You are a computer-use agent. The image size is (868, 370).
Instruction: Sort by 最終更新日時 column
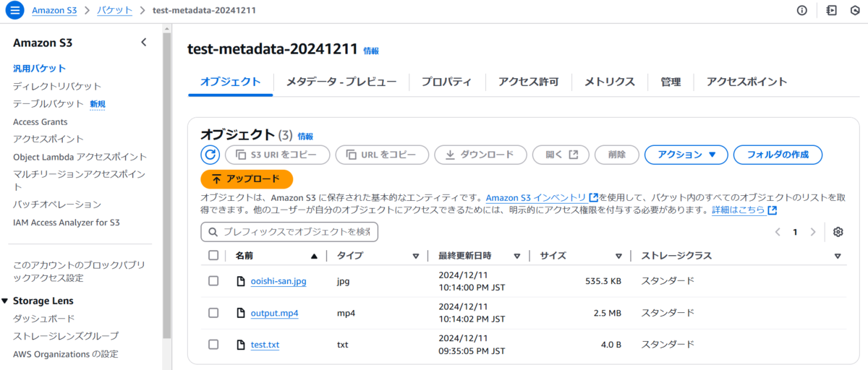pos(517,256)
